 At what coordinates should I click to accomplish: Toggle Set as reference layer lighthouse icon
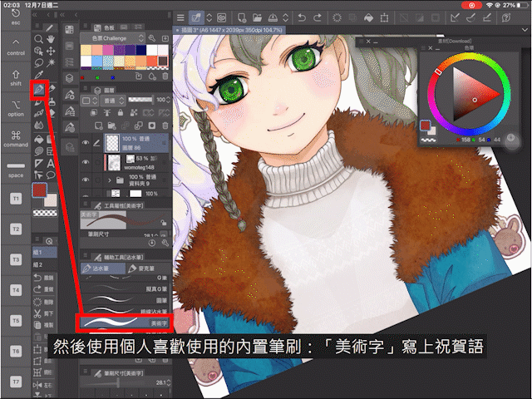[107, 113]
